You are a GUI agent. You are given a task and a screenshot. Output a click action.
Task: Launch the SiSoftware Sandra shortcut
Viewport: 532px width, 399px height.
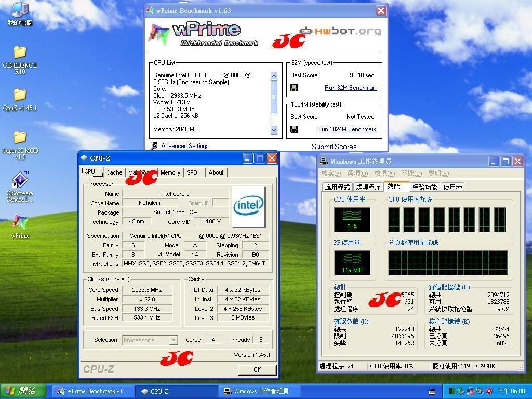20,181
